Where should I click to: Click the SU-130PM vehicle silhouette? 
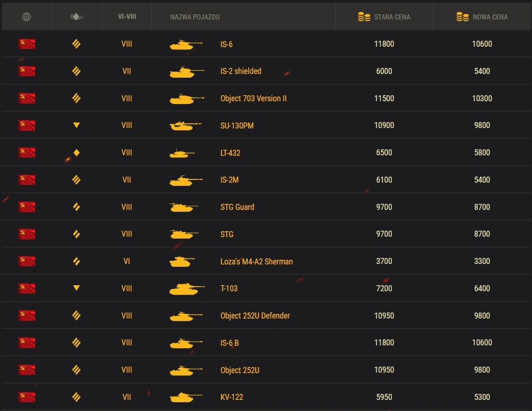pyautogui.click(x=185, y=126)
